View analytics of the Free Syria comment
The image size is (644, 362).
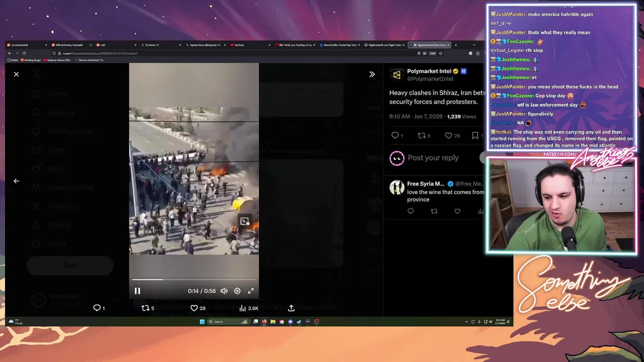point(480,212)
